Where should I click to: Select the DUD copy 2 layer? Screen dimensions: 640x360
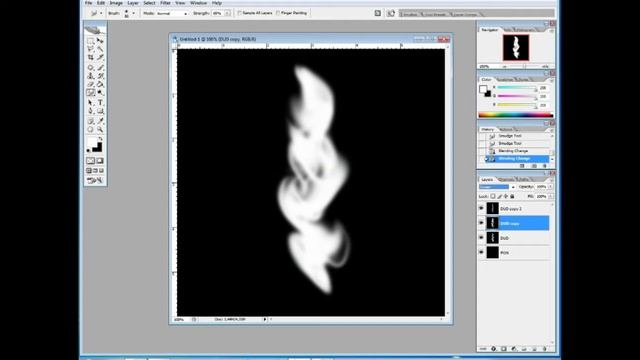click(x=514, y=209)
